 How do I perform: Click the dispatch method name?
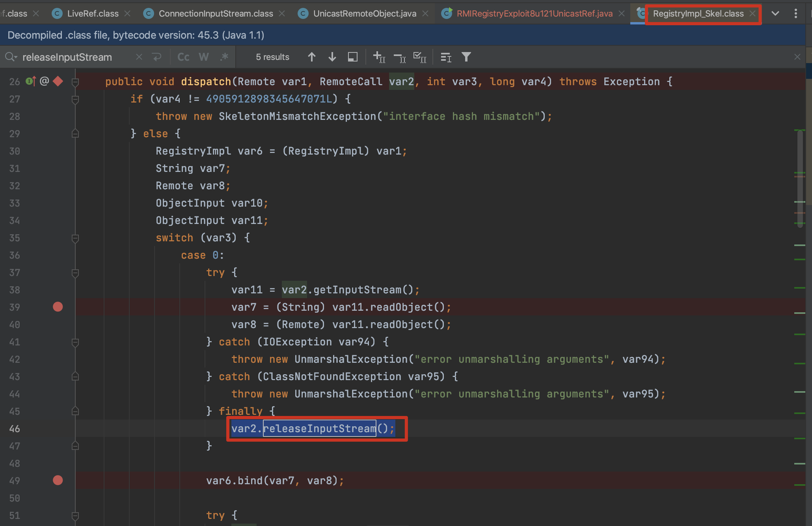pyautogui.click(x=206, y=82)
